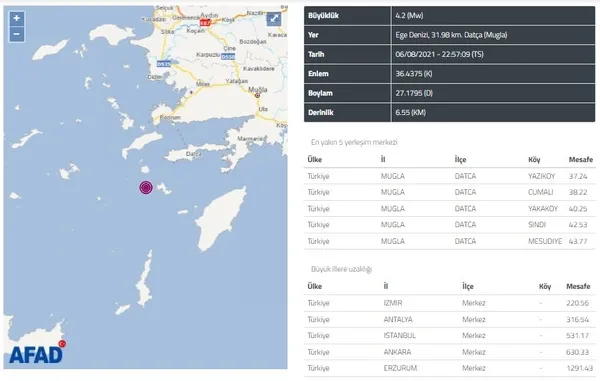Screen dimensions: 600x381
Task: Click the Büyüklük row label
Action: pyautogui.click(x=323, y=16)
